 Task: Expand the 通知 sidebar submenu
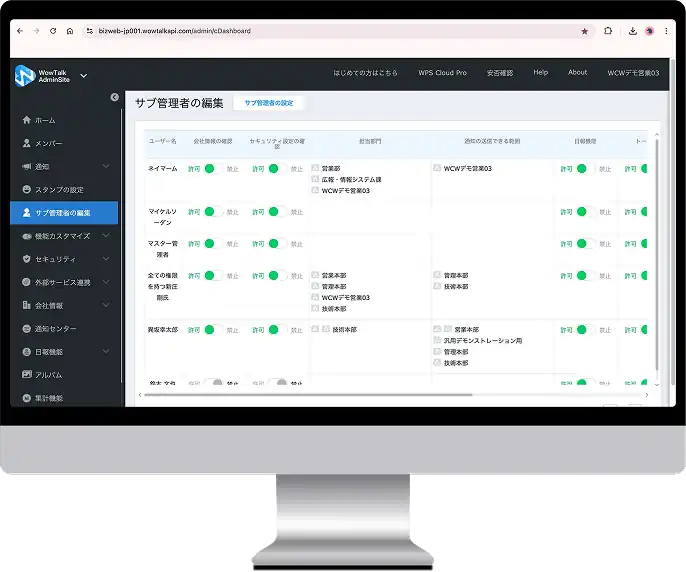pos(106,166)
